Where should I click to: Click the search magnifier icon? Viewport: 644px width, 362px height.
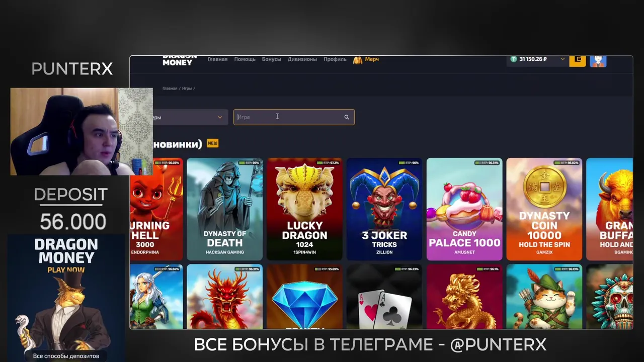[347, 117]
